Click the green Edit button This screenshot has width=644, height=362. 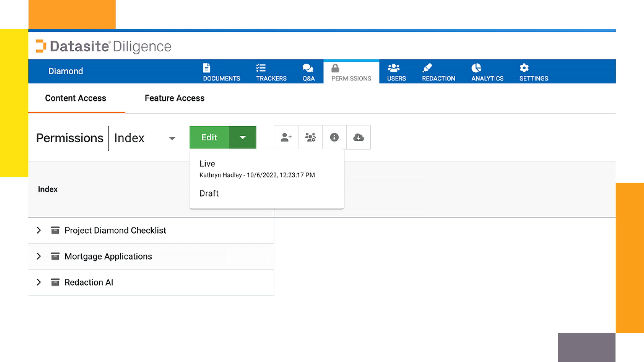tap(209, 137)
